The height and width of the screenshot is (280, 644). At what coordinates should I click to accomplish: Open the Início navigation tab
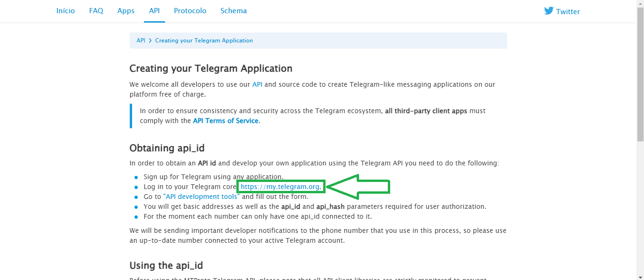coord(66,11)
